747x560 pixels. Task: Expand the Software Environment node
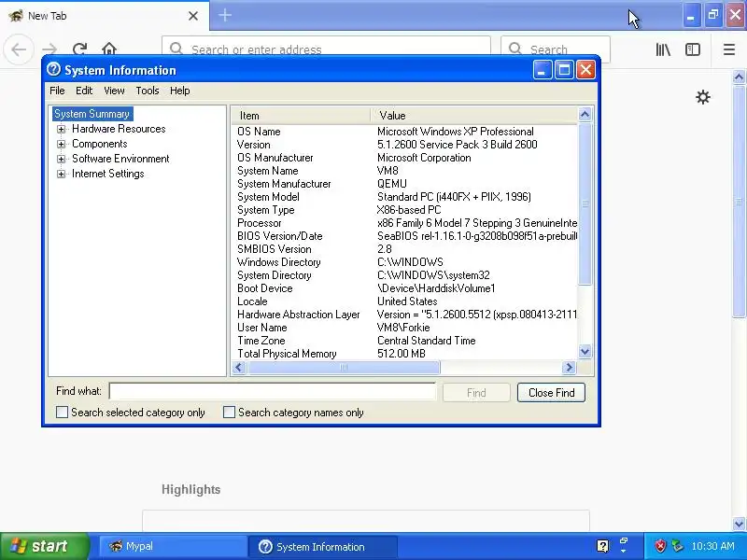point(61,159)
